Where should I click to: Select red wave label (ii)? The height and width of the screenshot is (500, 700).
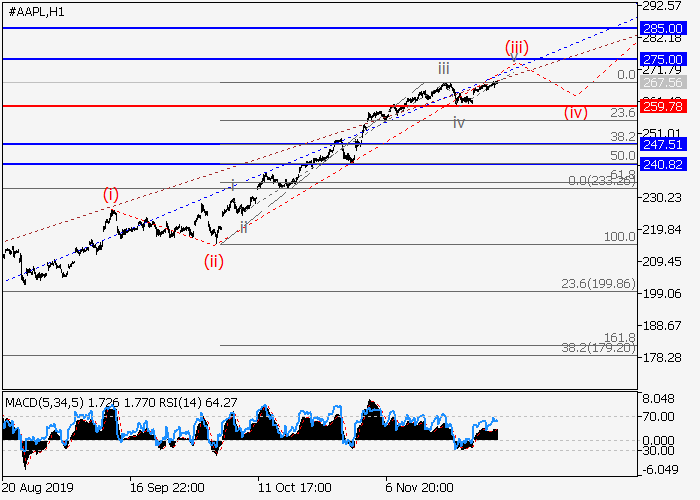point(213,262)
